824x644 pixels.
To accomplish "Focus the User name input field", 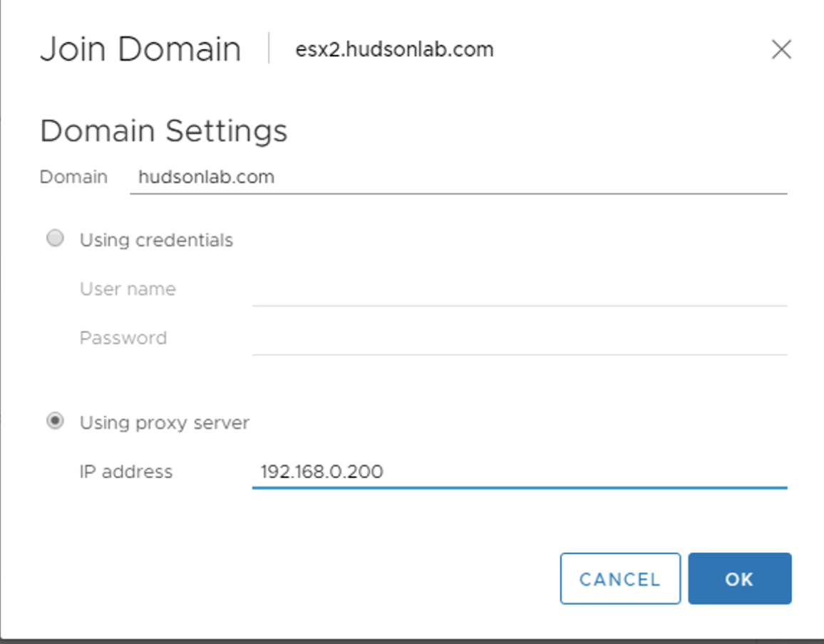I will click(519, 290).
